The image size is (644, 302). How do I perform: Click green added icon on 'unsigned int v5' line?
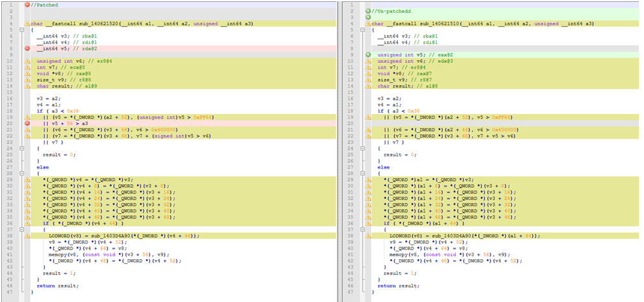tap(368, 55)
